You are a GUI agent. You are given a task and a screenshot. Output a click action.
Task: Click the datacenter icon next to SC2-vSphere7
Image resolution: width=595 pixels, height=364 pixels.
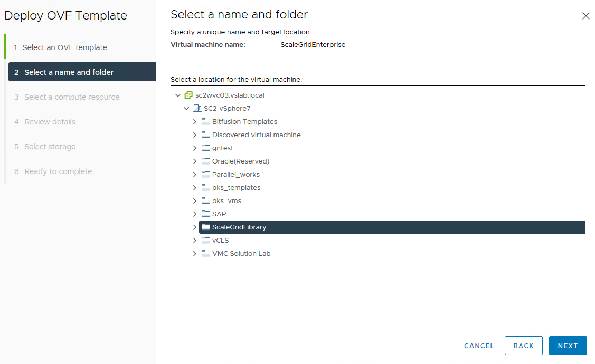point(197,109)
